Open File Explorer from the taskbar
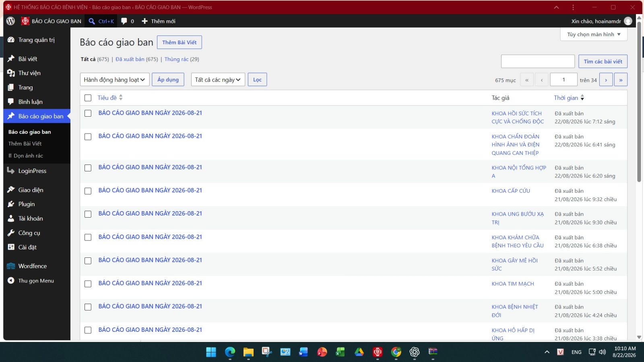The image size is (644, 362). coord(248,352)
